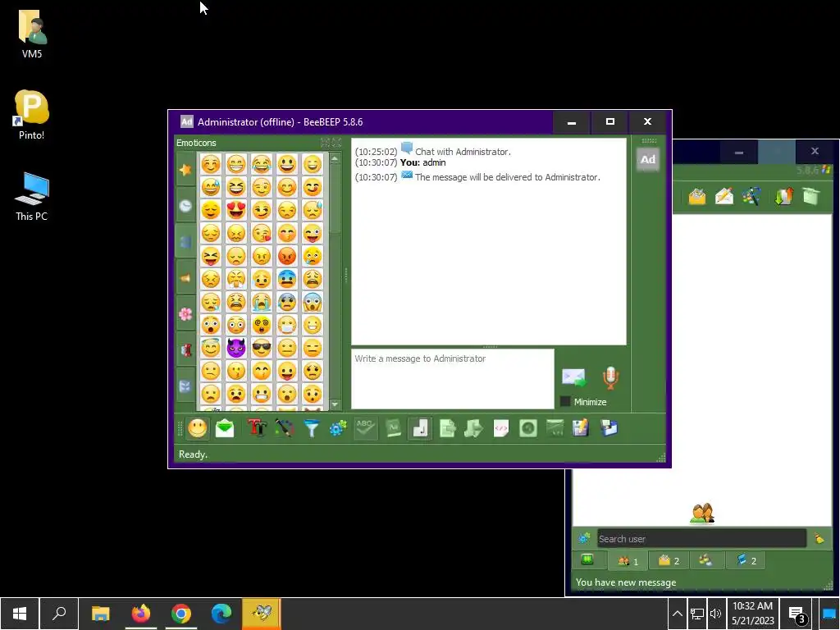Screen dimensions: 840x630
Task: Open the message filter funnel icon
Action: coord(311,428)
